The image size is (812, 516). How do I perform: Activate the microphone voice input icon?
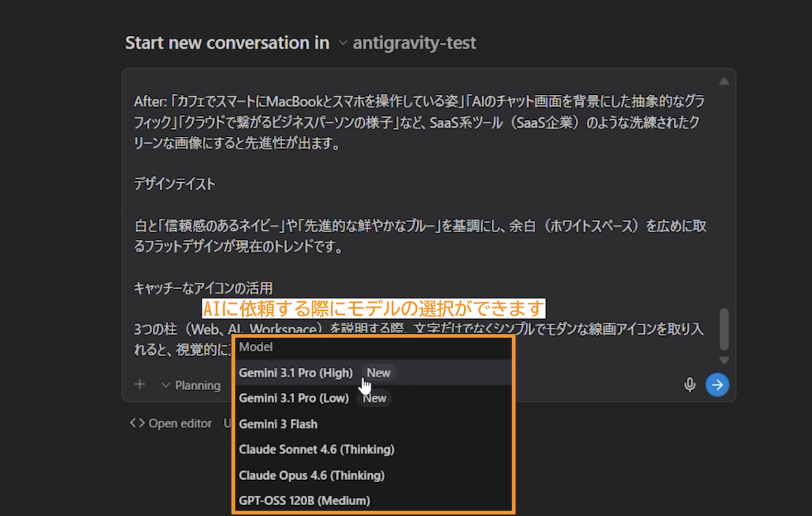pyautogui.click(x=690, y=385)
